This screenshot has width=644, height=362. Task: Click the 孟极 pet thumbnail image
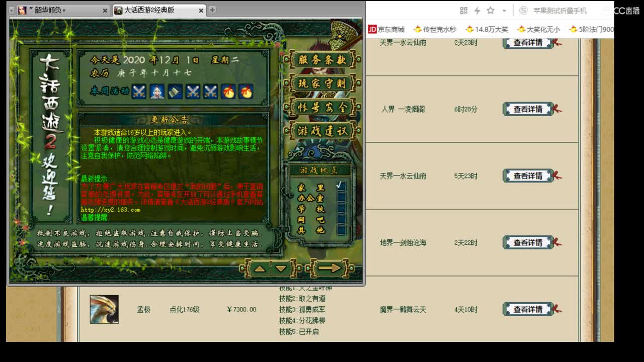click(104, 309)
